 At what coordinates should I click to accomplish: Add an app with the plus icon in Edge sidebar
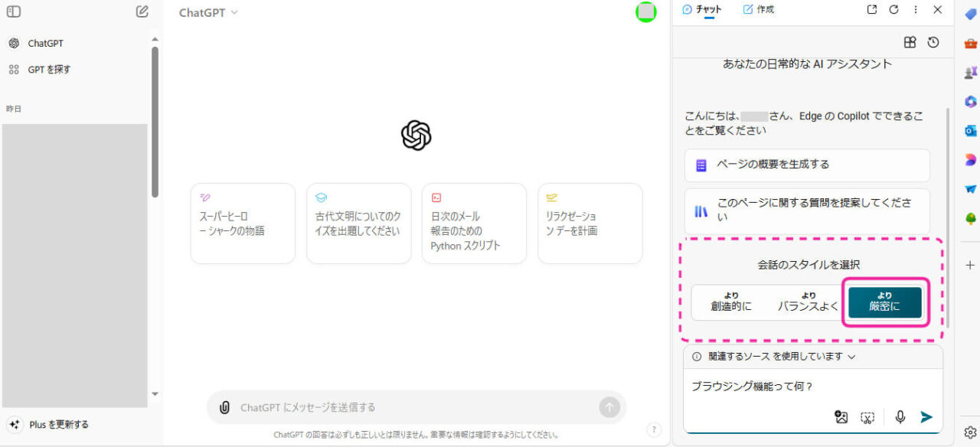pyautogui.click(x=971, y=266)
